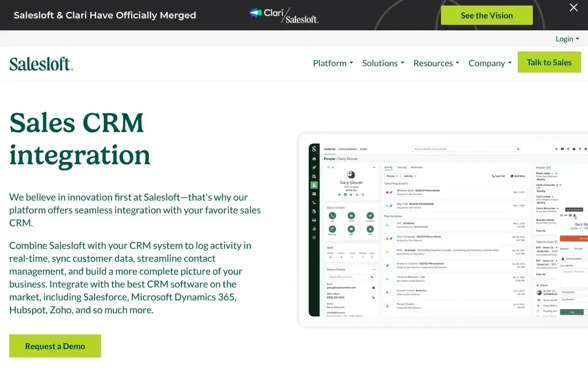Click the SMS quick action icon

351,229
